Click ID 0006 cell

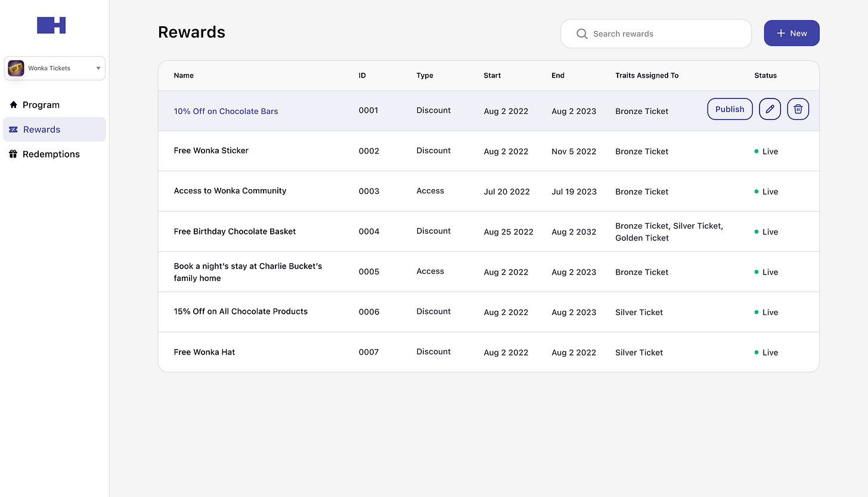(369, 312)
